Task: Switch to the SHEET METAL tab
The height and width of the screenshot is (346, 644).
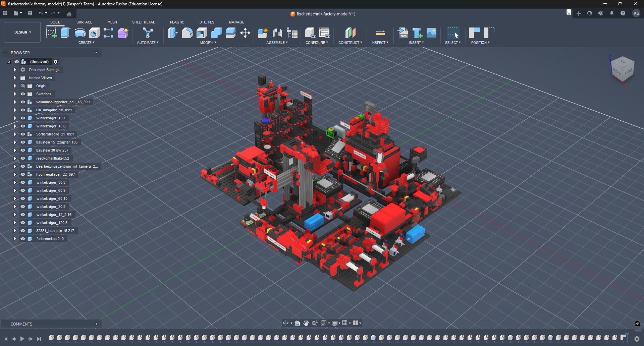Action: click(143, 22)
